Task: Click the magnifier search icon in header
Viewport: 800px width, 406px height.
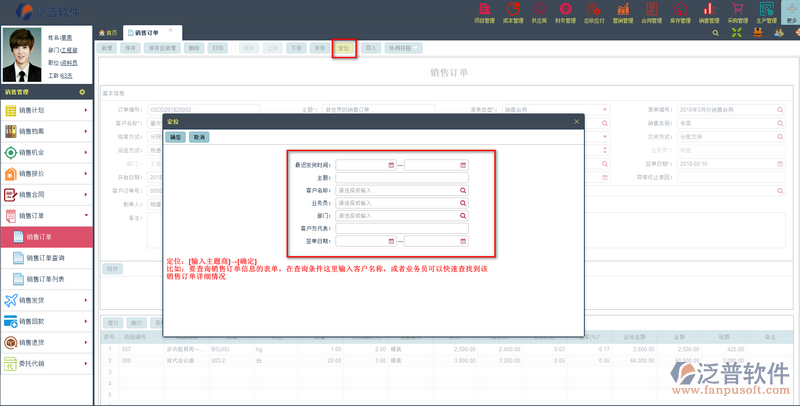Action: click(716, 33)
